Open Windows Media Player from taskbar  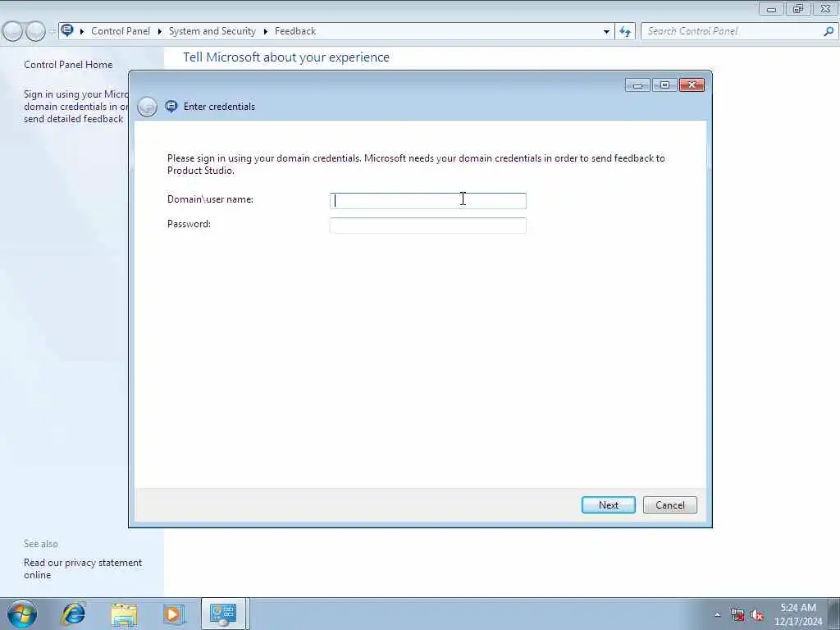coord(172,614)
